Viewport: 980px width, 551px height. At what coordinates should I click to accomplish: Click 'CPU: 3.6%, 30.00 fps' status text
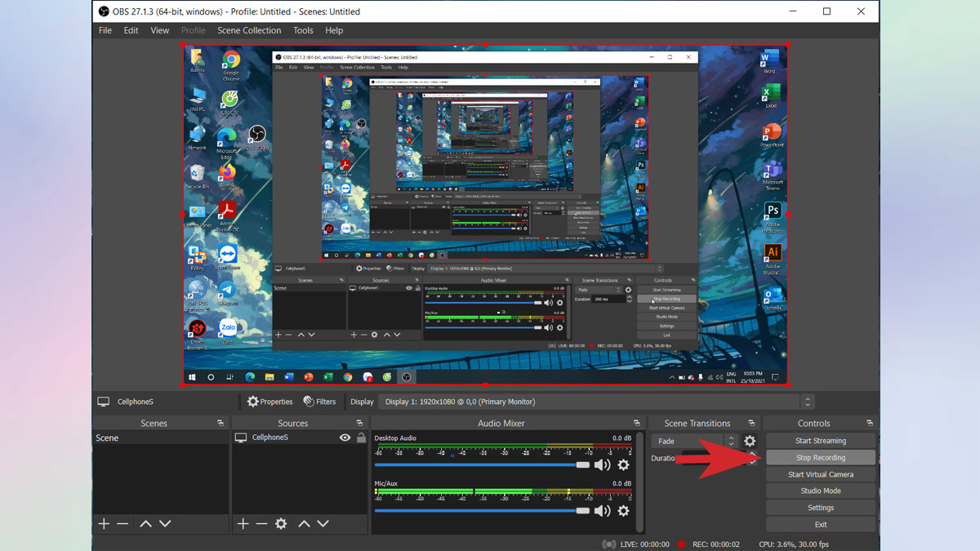[794, 544]
